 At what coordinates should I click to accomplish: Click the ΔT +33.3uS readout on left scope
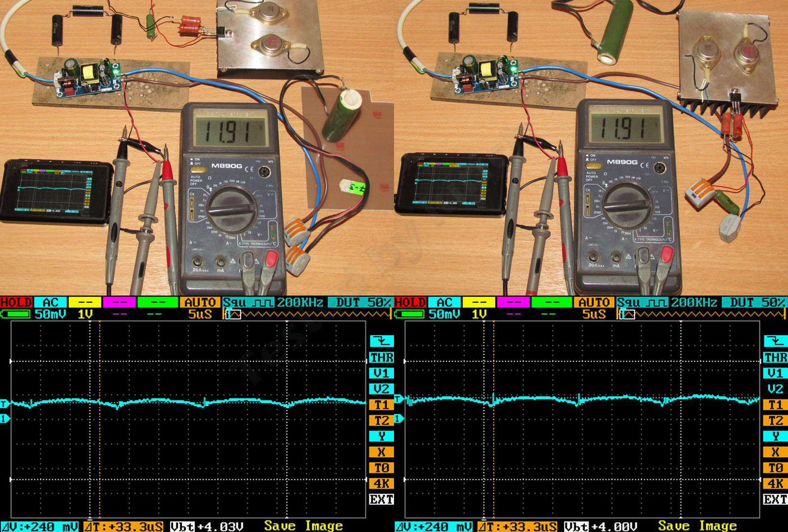[x=123, y=526]
